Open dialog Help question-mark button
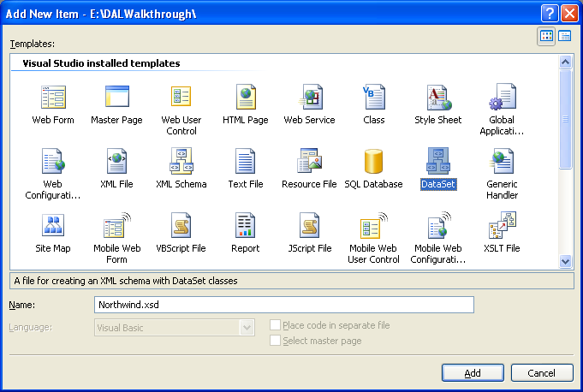Image resolution: width=583 pixels, height=392 pixels. 550,14
